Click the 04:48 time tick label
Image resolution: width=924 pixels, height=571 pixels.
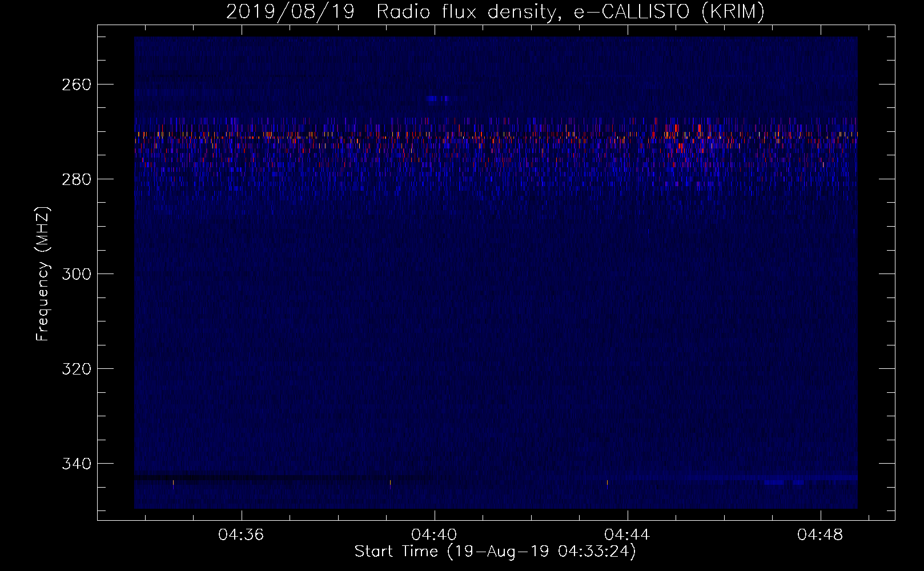tap(820, 535)
